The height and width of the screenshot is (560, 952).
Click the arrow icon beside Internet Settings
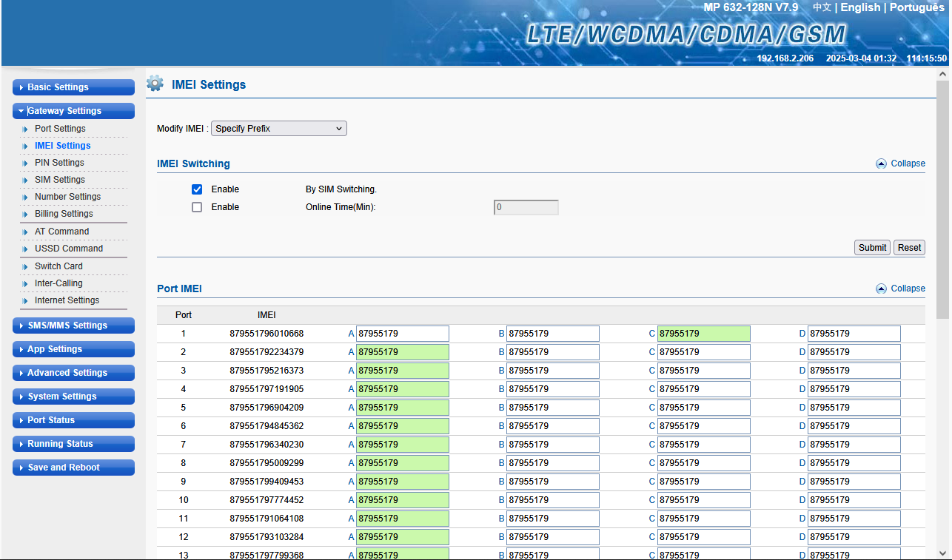[x=25, y=300]
